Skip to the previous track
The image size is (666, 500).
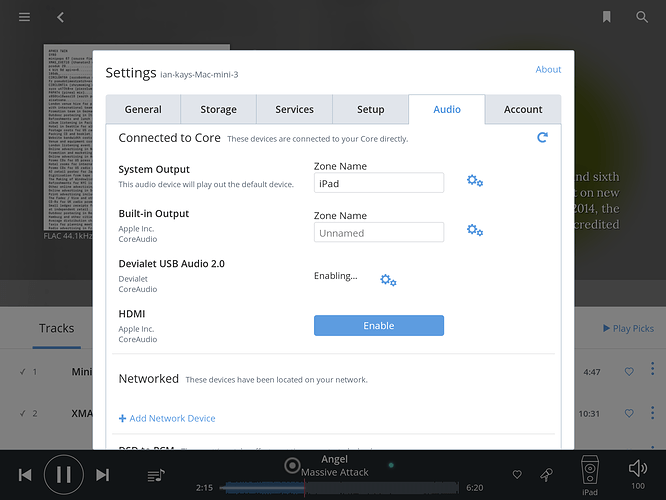[25, 475]
